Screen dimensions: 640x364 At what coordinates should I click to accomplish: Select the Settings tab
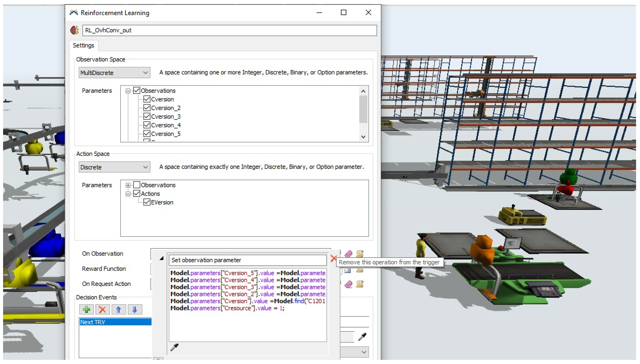pos(83,46)
